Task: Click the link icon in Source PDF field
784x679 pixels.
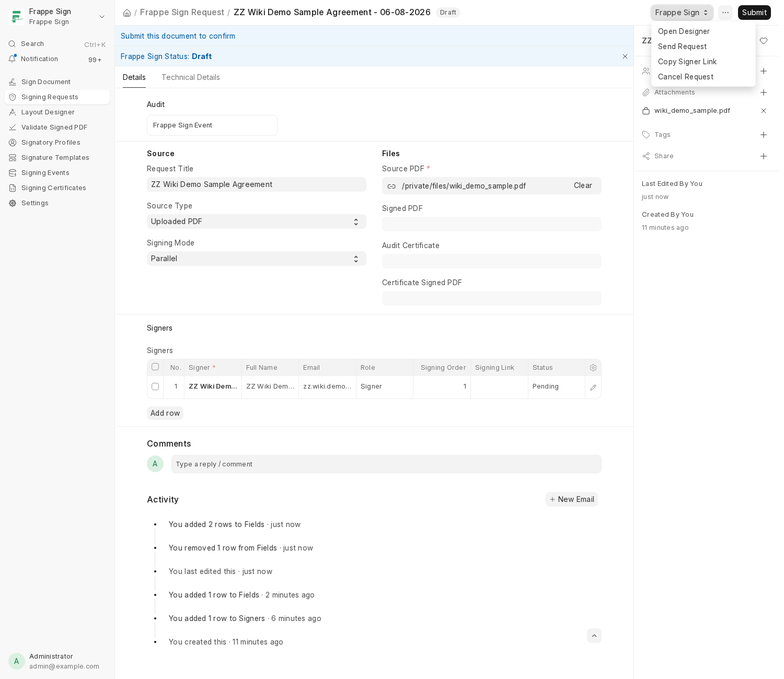Action: coord(391,186)
